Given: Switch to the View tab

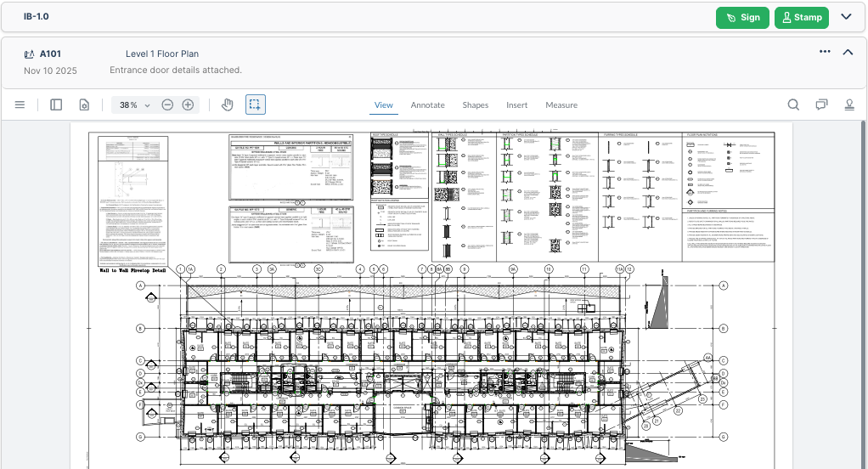Looking at the screenshot, I should pyautogui.click(x=384, y=105).
